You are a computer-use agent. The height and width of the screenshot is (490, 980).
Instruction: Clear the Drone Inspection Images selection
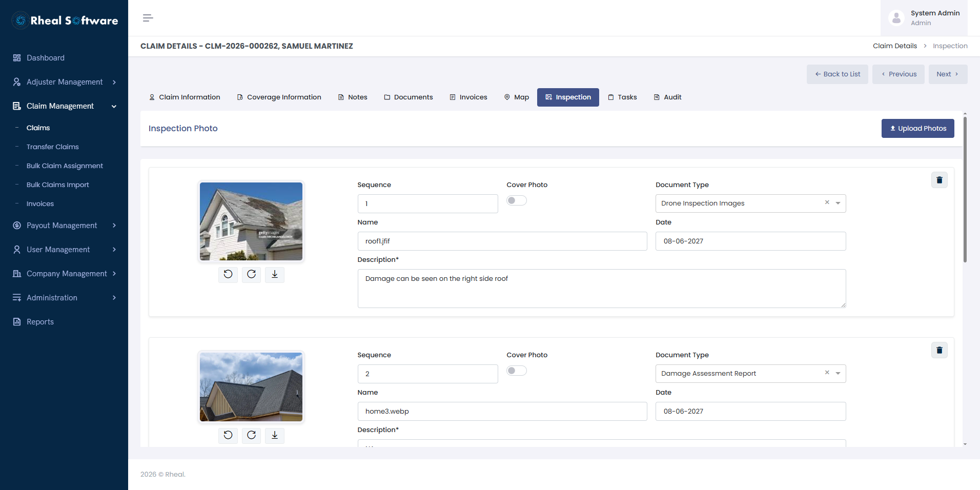[x=827, y=202]
